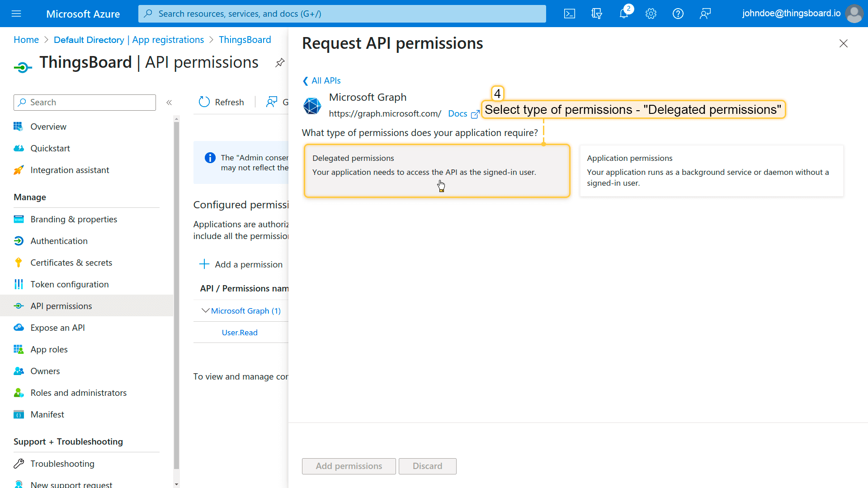868x488 pixels.
Task: Go back to All APIs
Action: [321, 80]
